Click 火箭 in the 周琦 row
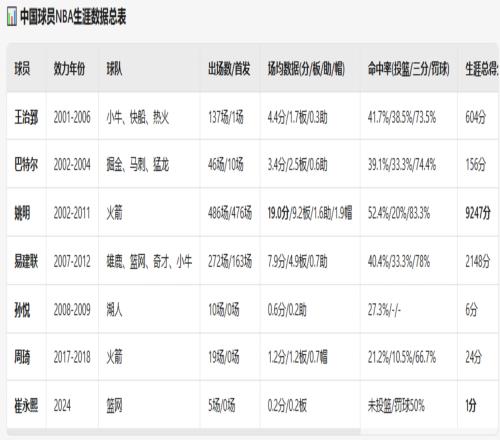The image size is (500, 440). pos(114,357)
